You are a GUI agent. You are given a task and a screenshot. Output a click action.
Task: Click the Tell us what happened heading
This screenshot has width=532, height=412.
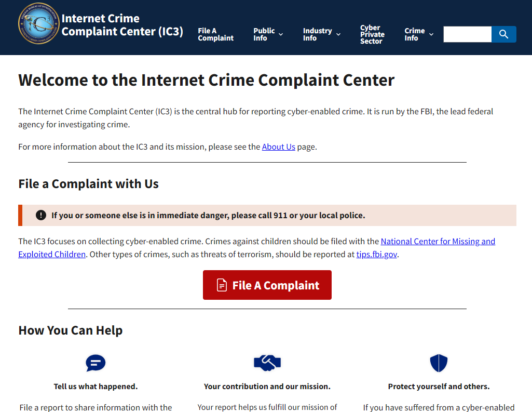pos(96,387)
